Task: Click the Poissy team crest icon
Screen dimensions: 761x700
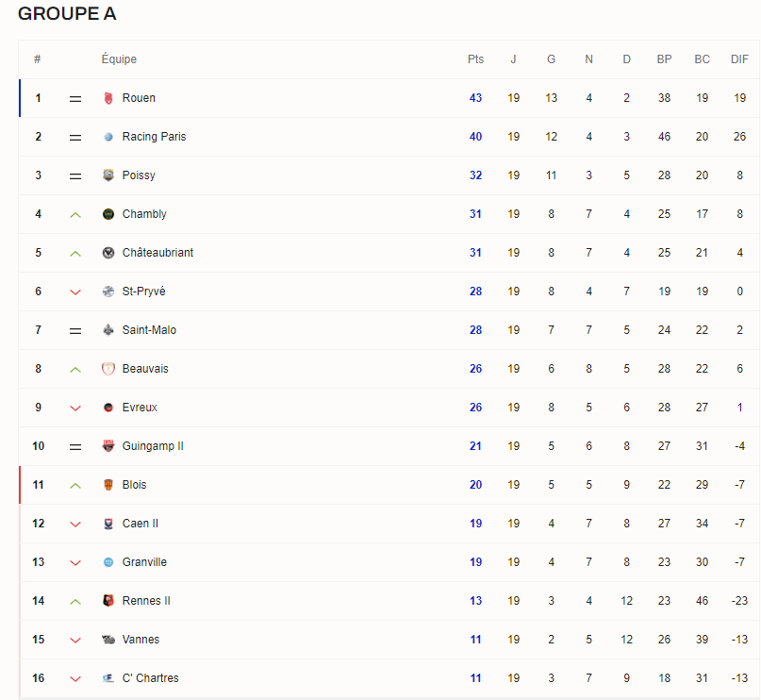Action: point(108,175)
